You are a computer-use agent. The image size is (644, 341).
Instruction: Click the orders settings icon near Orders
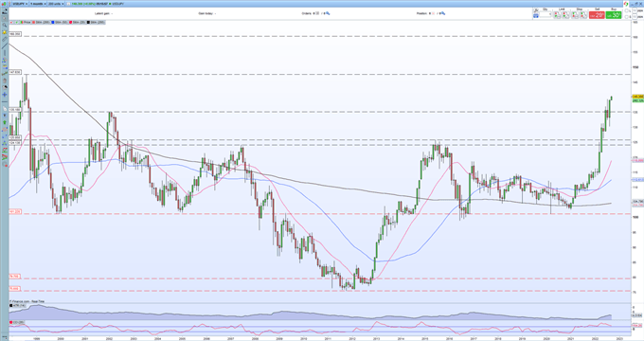(328, 13)
